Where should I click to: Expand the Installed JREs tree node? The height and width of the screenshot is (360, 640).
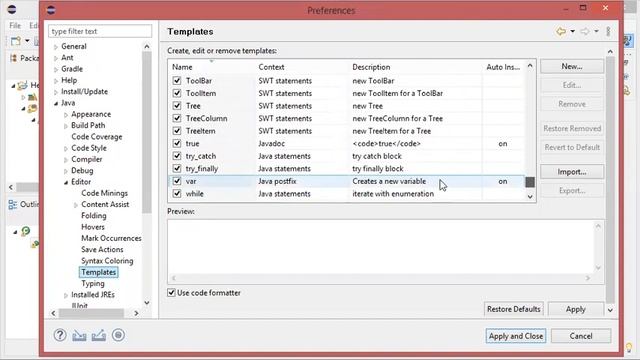(66, 295)
